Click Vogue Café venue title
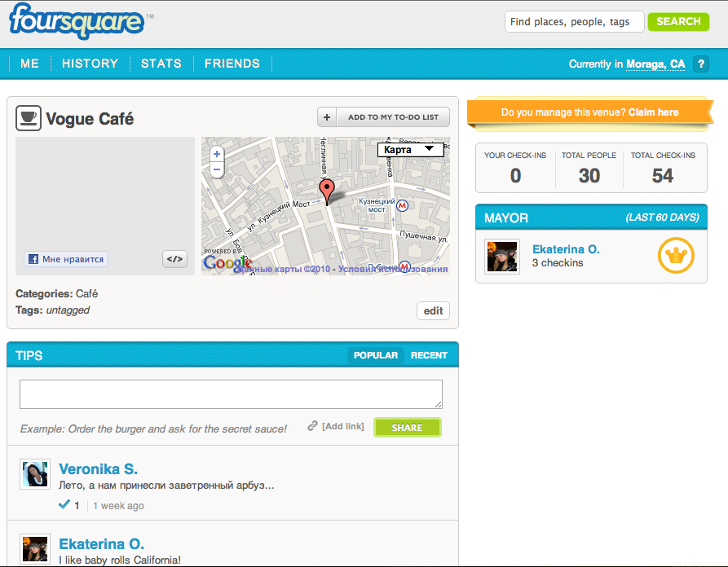The image size is (728, 567). [x=90, y=119]
